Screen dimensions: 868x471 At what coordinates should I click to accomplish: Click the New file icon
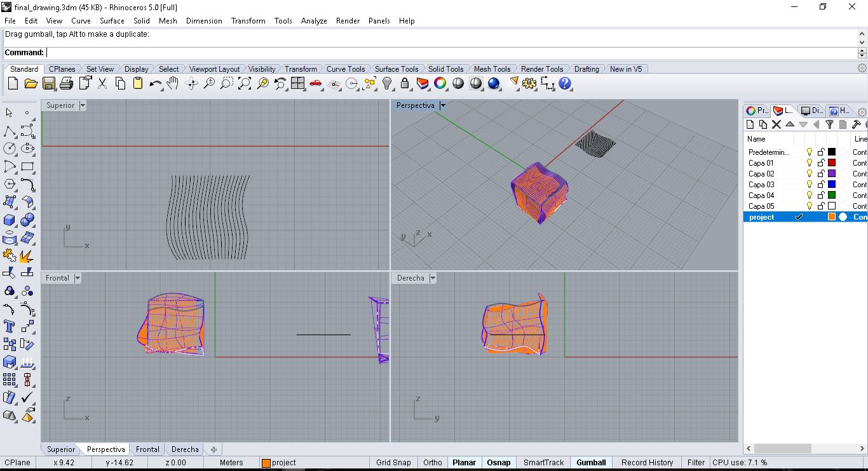click(x=13, y=83)
